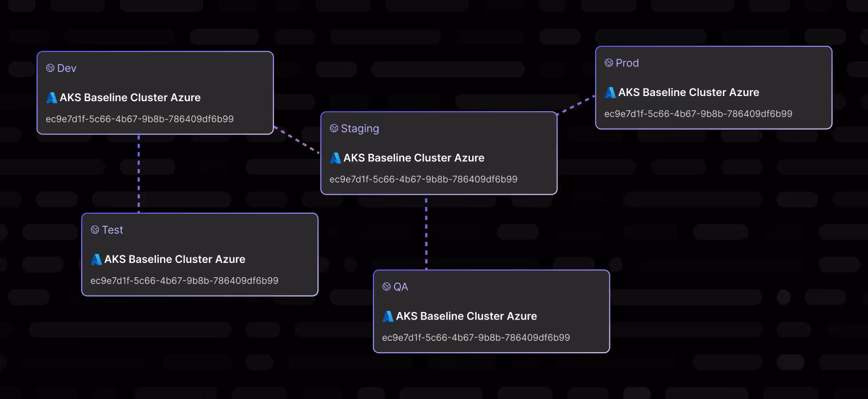The height and width of the screenshot is (399, 868).
Task: Click the environment icon beside QA
Action: (x=387, y=286)
